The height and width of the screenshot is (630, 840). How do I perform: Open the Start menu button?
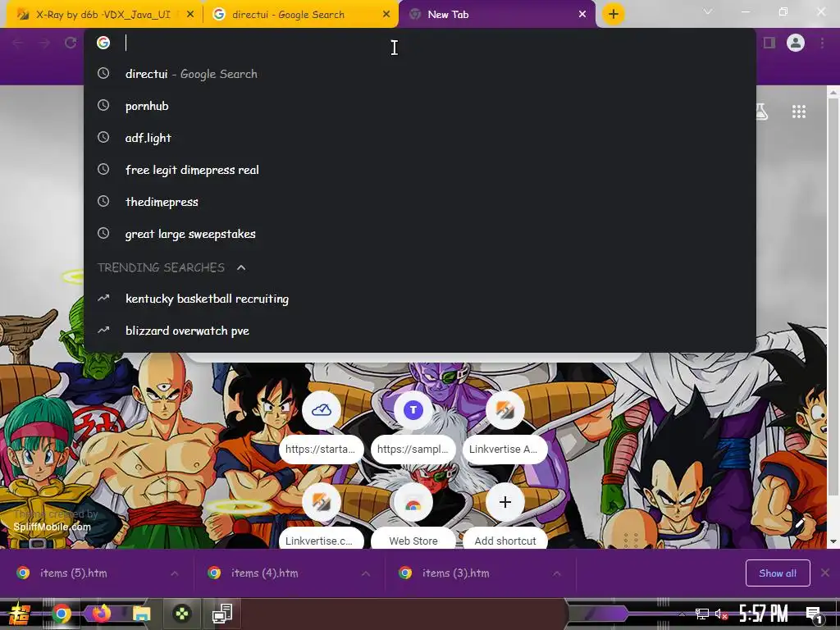pyautogui.click(x=20, y=614)
